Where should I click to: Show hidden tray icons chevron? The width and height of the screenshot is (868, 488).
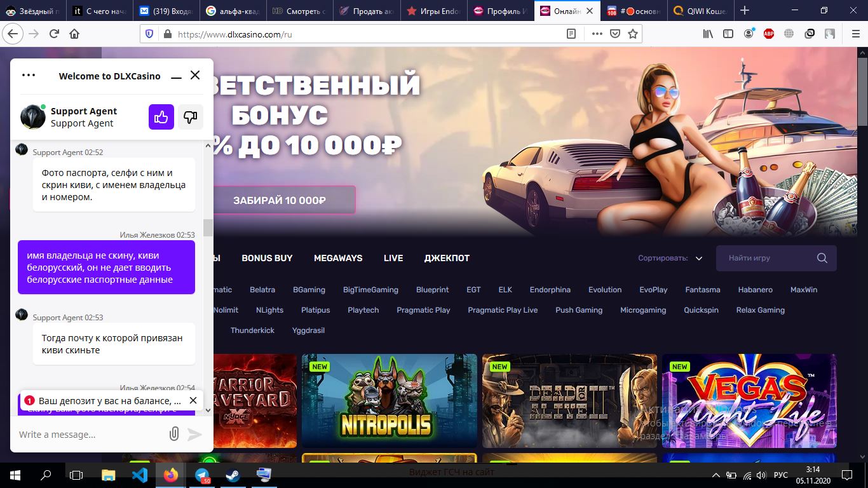pos(716,475)
